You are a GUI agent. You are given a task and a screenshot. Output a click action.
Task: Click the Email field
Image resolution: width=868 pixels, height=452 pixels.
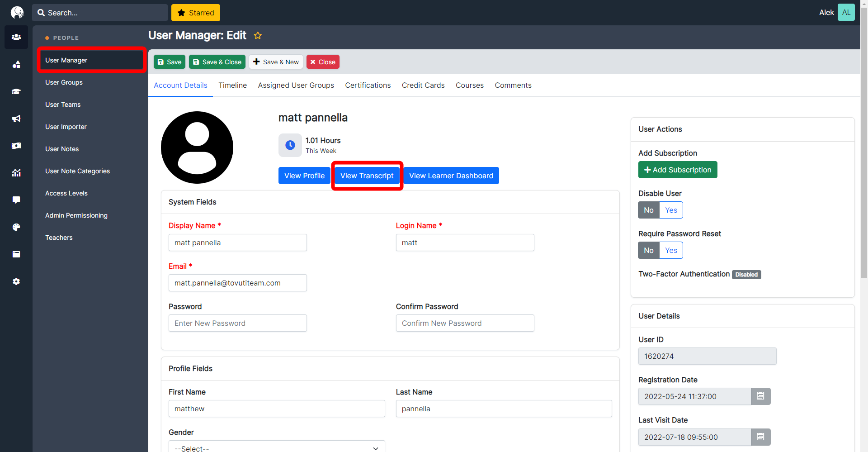click(238, 283)
